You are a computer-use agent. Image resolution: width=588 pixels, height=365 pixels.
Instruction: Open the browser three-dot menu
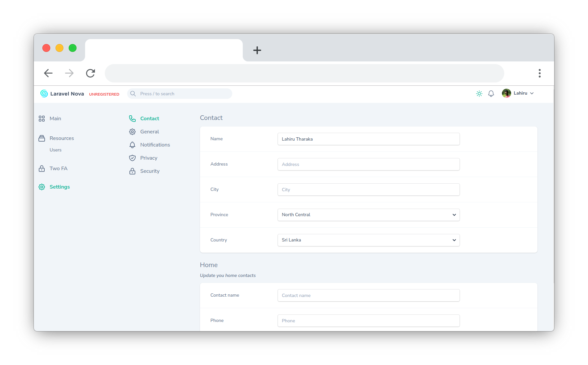(539, 73)
